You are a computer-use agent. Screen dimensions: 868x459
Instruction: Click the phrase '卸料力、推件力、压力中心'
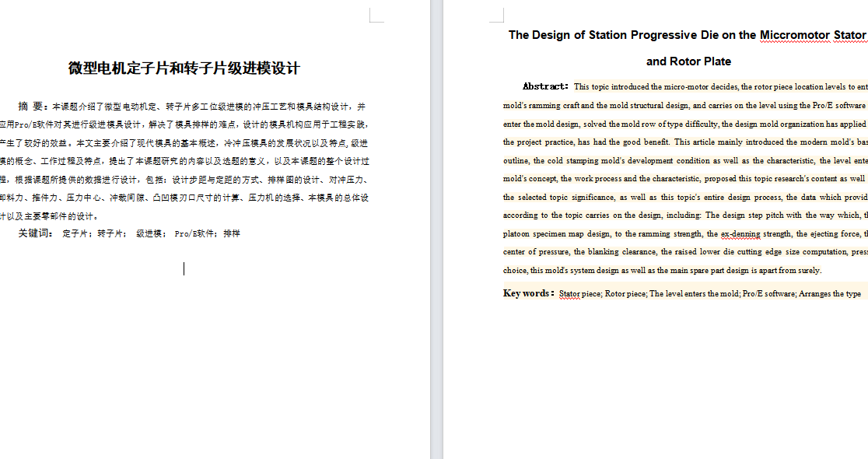51,198
